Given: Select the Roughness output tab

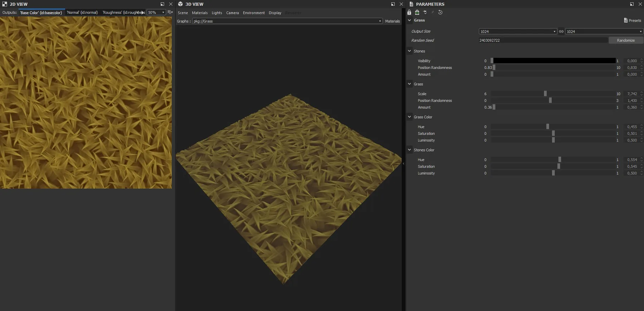Looking at the screenshot, I should (x=123, y=13).
